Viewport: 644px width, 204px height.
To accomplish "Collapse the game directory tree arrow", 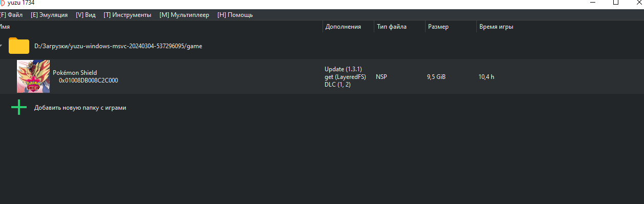I will [x=2, y=46].
